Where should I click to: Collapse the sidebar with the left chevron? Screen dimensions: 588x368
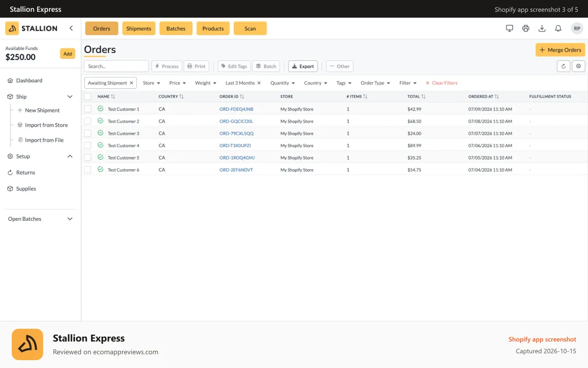coord(71,28)
